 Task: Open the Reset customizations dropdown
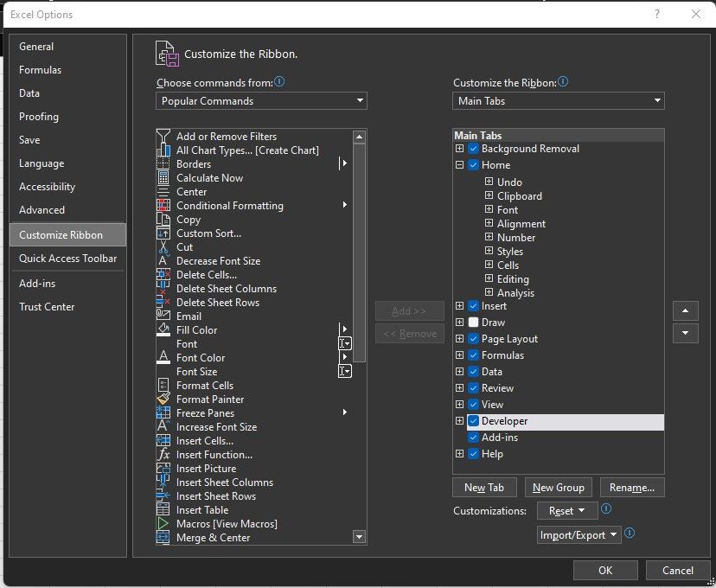click(567, 510)
